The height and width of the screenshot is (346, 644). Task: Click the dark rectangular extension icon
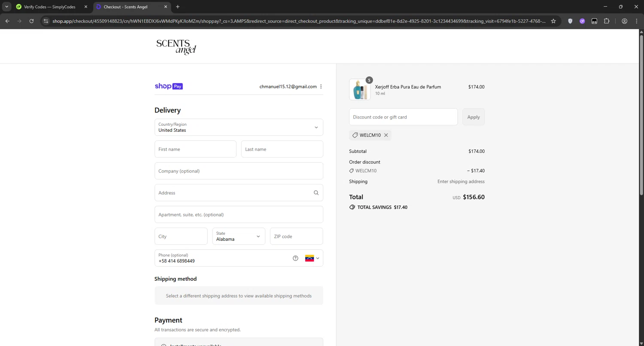click(594, 21)
